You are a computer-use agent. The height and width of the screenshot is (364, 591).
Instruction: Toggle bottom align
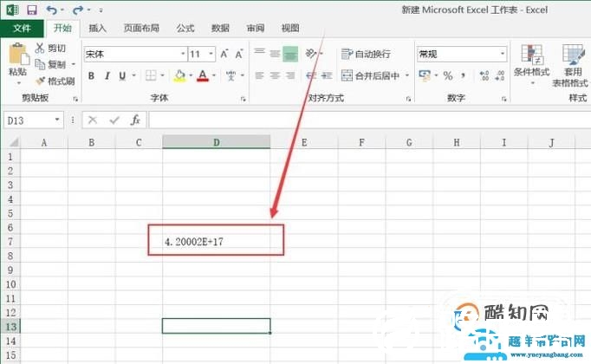click(290, 54)
